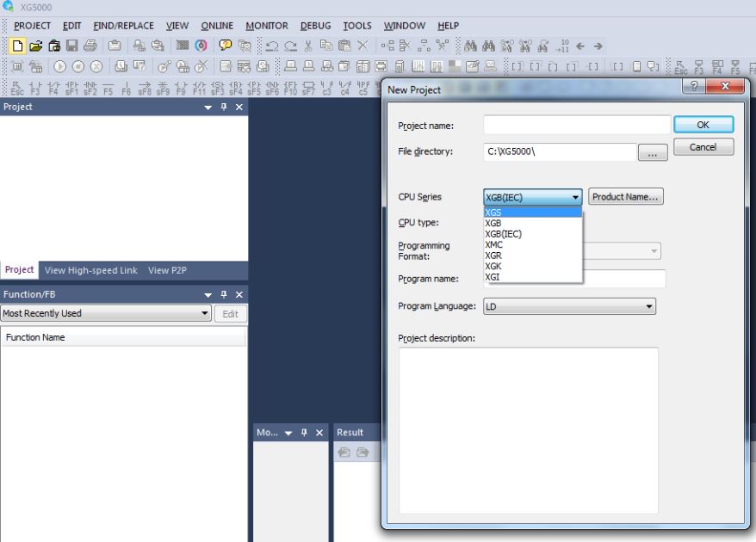Click the File directory input field

[560, 151]
